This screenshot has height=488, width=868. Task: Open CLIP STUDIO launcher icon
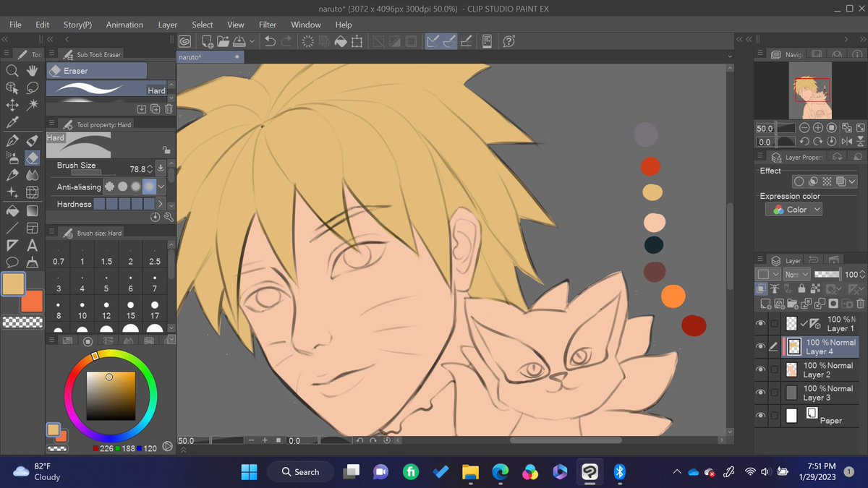pos(184,42)
